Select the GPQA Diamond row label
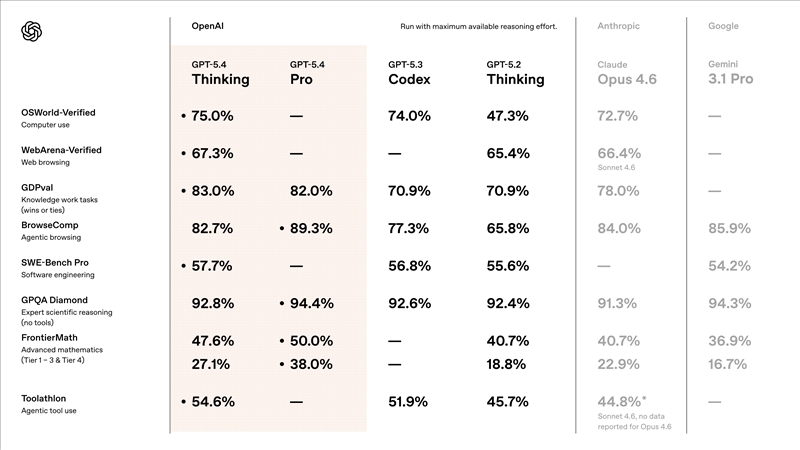800x450 pixels. tap(55, 300)
